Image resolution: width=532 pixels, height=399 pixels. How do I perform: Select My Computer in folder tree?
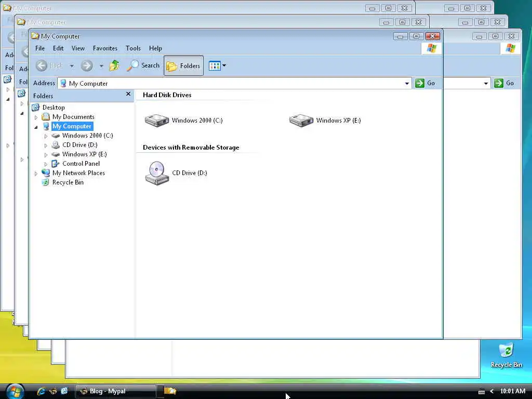(x=72, y=126)
